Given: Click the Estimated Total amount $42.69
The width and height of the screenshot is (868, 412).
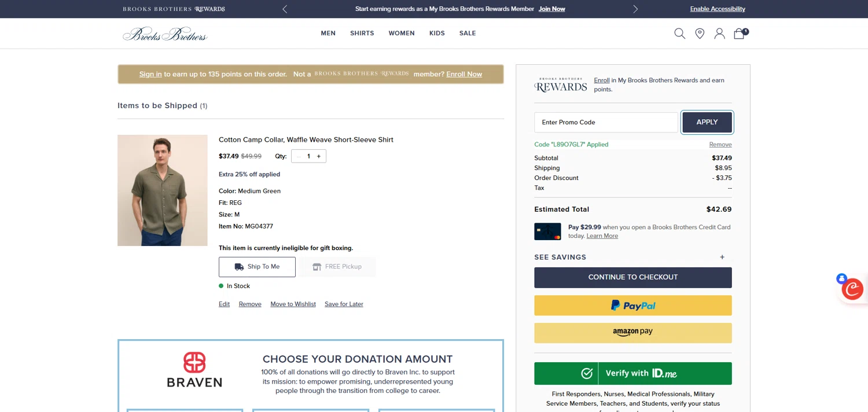Looking at the screenshot, I should click(719, 209).
